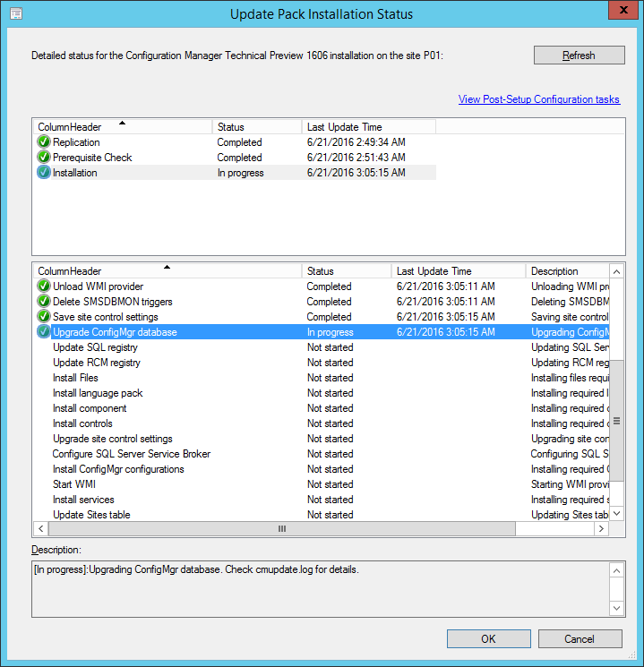
Task: Click Completed status for Replication
Action: tap(240, 142)
